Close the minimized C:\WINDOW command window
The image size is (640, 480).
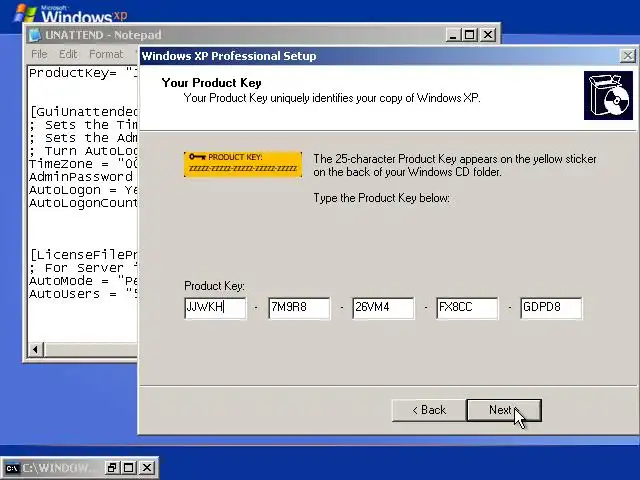pyautogui.click(x=147, y=467)
